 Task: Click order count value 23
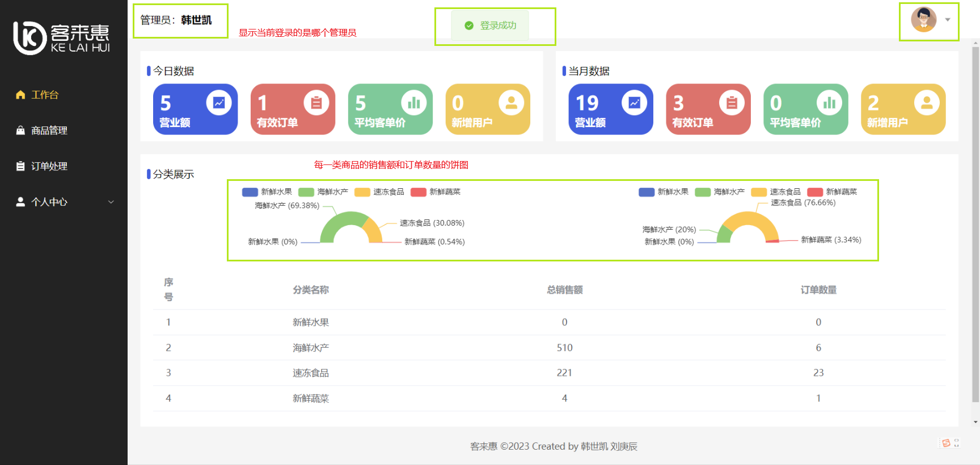818,373
